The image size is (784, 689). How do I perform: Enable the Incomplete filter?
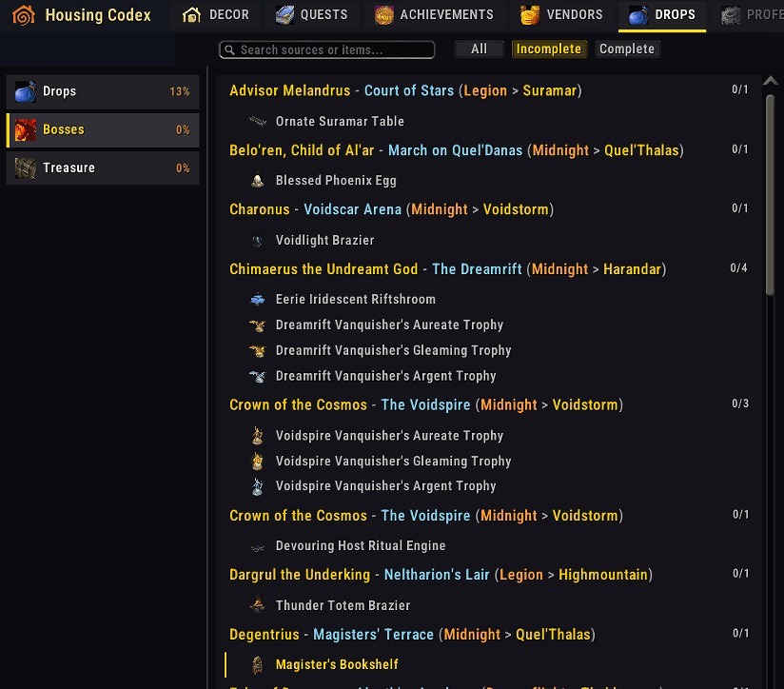pyautogui.click(x=548, y=49)
